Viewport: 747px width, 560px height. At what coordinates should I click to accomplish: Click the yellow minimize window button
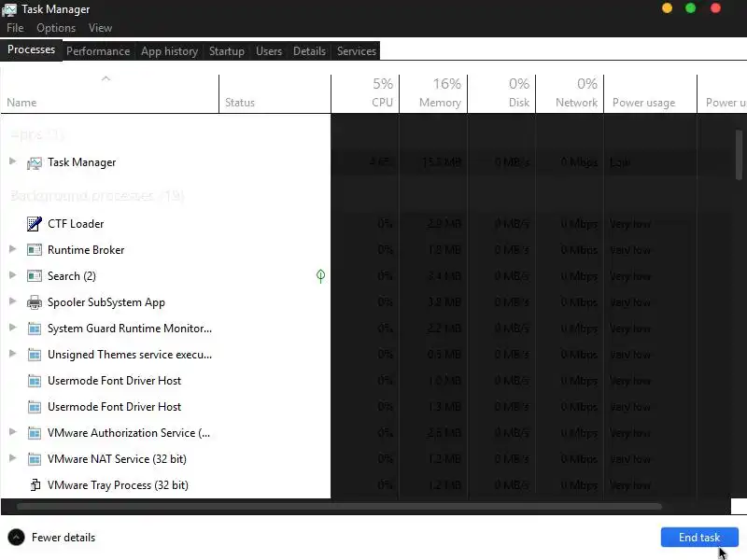(667, 8)
